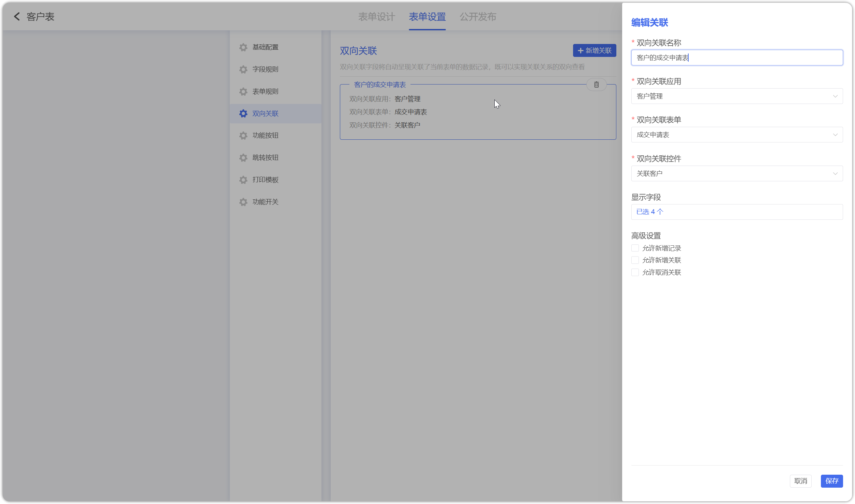The height and width of the screenshot is (504, 855).
Task: Open the 双向关联表单 dropdown showing 成交申请表
Action: (x=737, y=135)
